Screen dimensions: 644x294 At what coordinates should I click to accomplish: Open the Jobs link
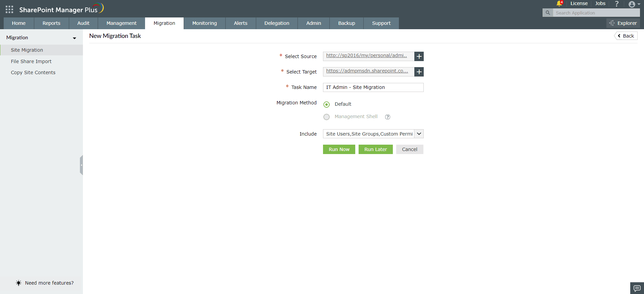pos(600,3)
